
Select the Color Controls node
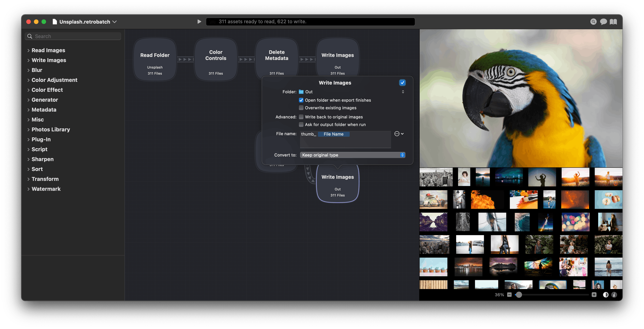click(x=216, y=59)
